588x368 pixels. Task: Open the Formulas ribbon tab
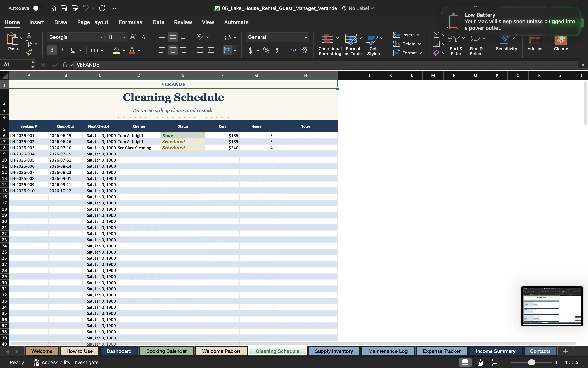pyautogui.click(x=130, y=22)
